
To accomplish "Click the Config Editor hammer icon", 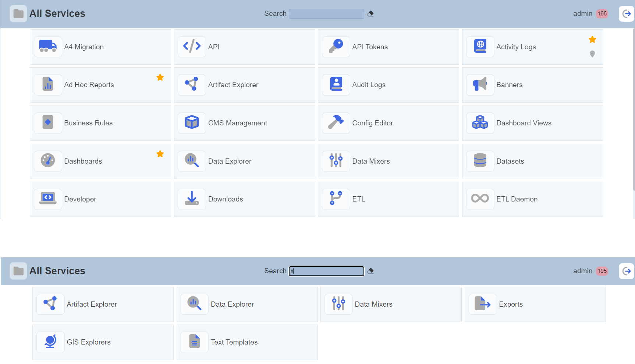I will [336, 123].
